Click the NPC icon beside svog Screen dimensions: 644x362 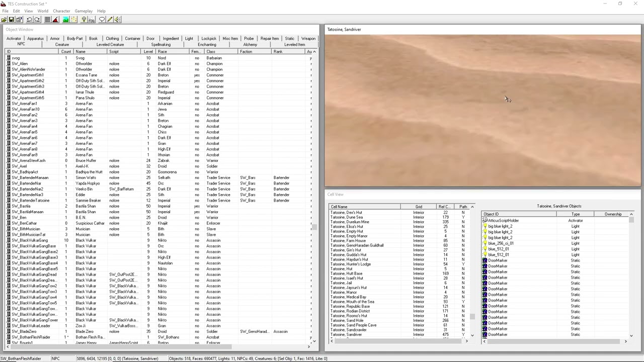point(9,58)
